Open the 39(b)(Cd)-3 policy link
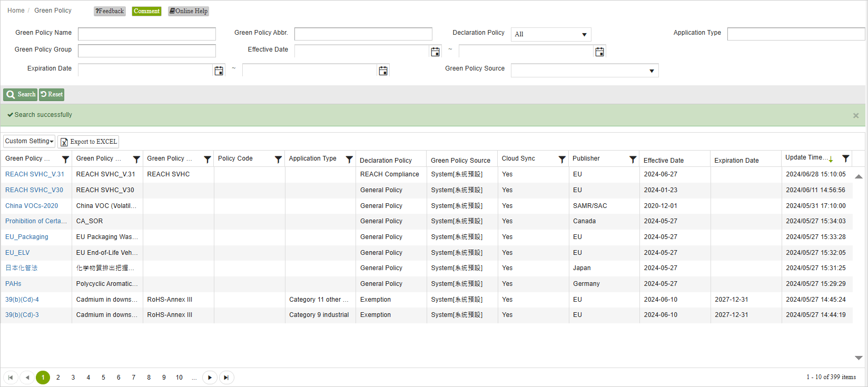 22,315
